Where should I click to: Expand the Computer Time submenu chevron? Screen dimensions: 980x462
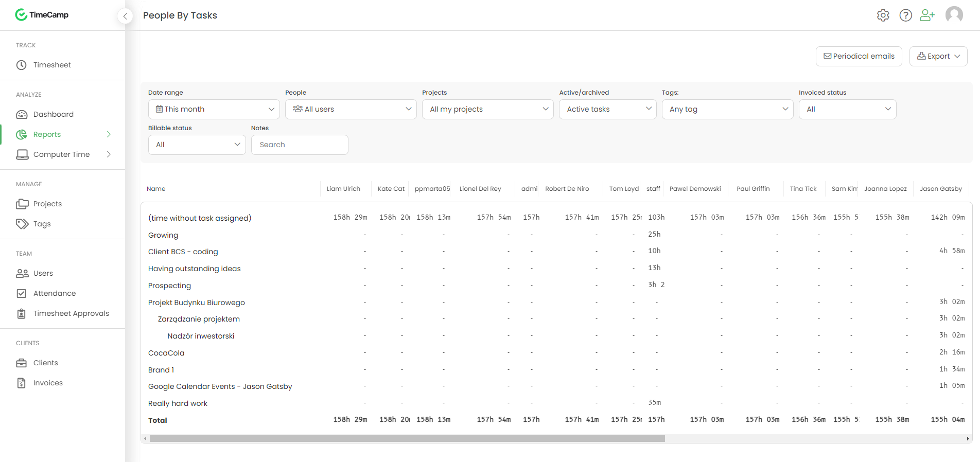click(109, 154)
